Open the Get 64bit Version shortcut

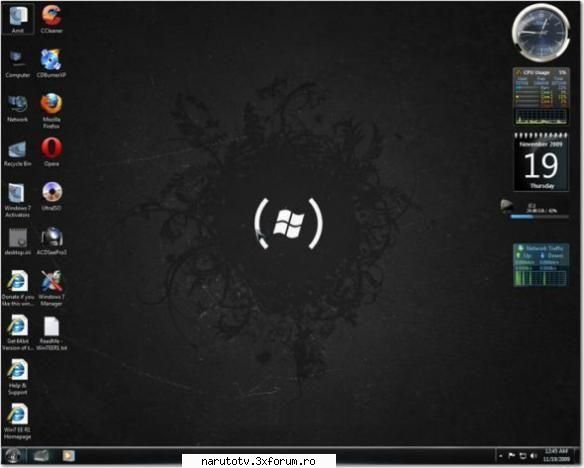[x=18, y=333]
